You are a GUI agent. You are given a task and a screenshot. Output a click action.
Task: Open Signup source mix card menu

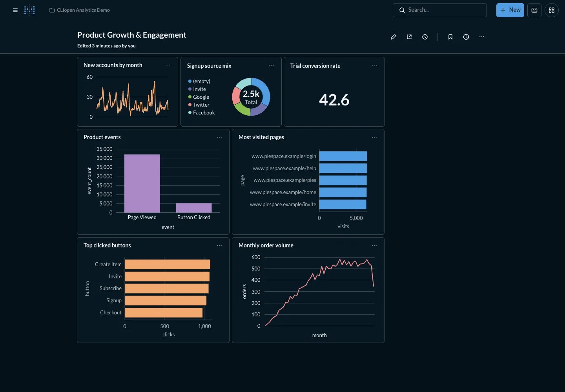coord(272,66)
